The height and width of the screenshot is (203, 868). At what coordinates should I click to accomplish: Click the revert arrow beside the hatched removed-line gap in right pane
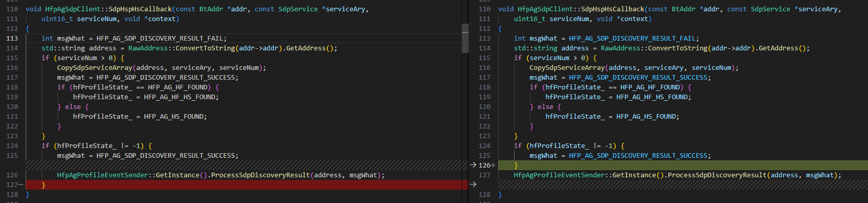click(x=473, y=184)
